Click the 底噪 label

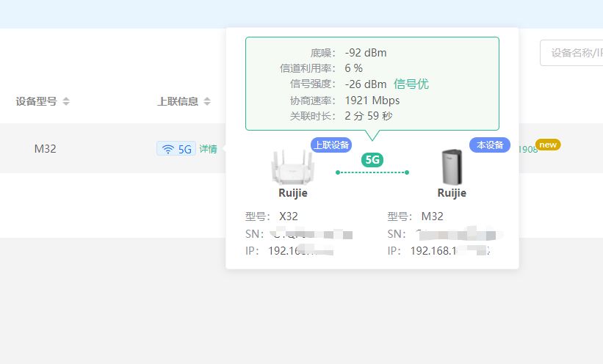tap(322, 53)
